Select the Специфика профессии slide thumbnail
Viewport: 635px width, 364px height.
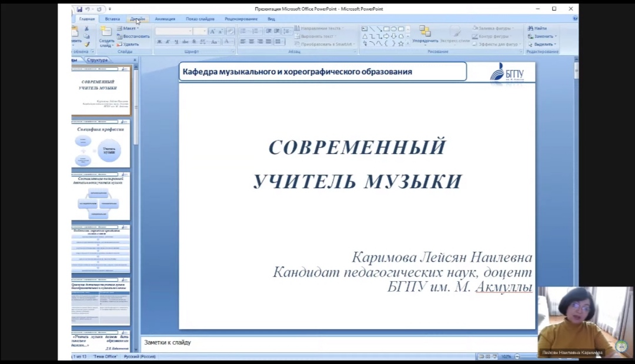[101, 145]
